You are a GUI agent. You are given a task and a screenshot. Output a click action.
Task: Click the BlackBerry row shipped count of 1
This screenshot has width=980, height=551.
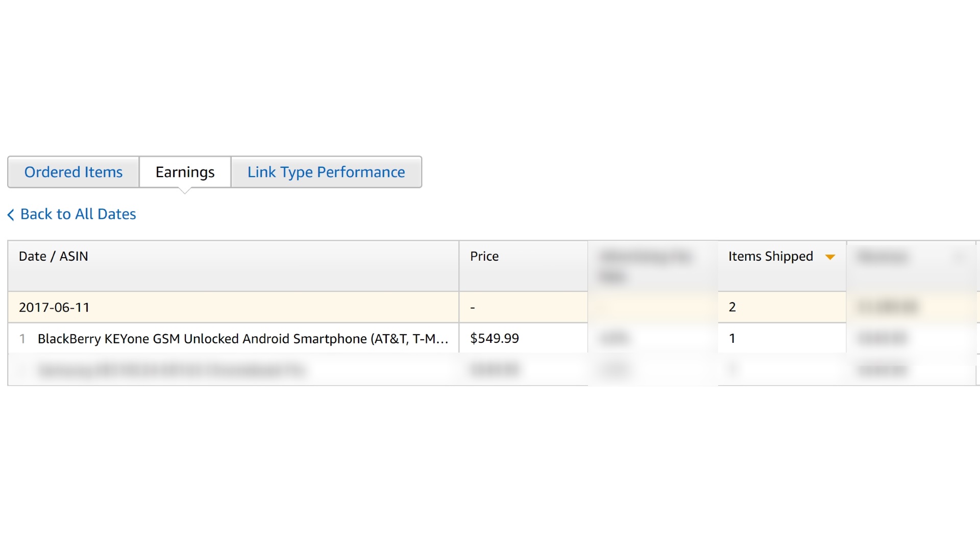(x=732, y=338)
